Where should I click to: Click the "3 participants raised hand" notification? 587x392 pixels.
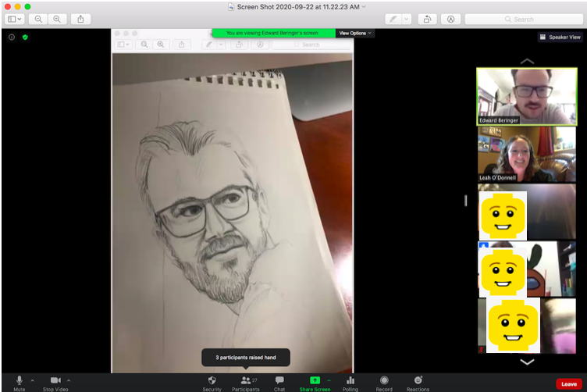(246, 358)
